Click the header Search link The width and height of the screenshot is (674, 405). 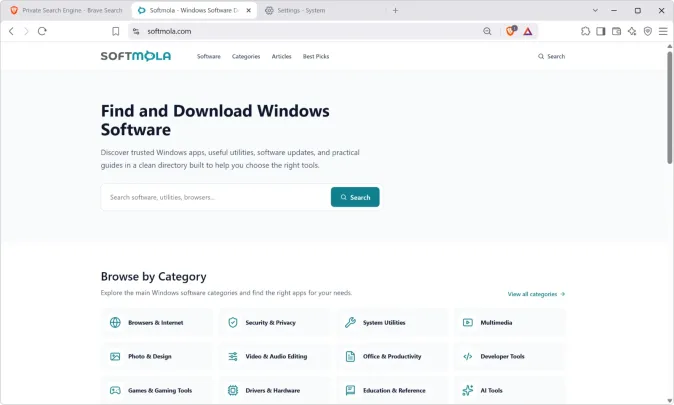(551, 56)
